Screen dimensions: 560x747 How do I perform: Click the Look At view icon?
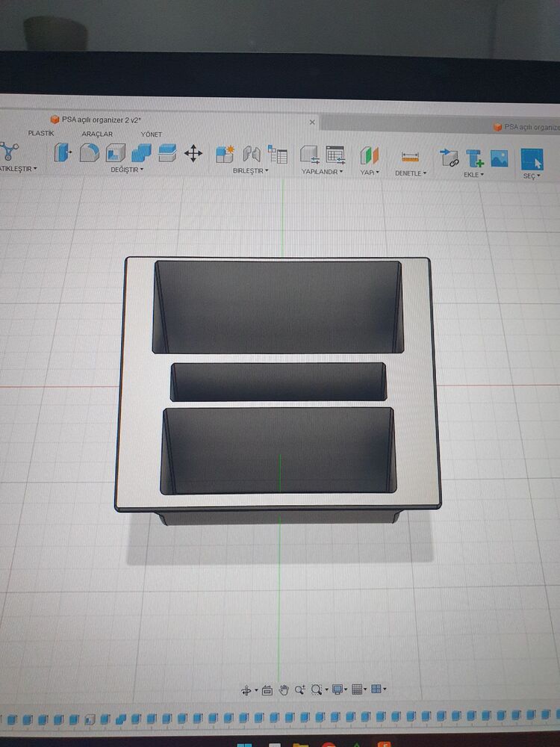coord(267,689)
